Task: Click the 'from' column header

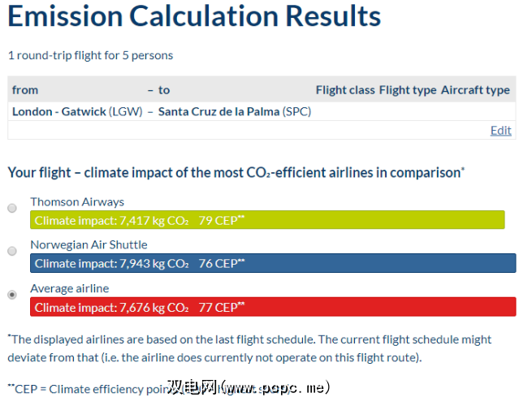Action: [x=25, y=90]
